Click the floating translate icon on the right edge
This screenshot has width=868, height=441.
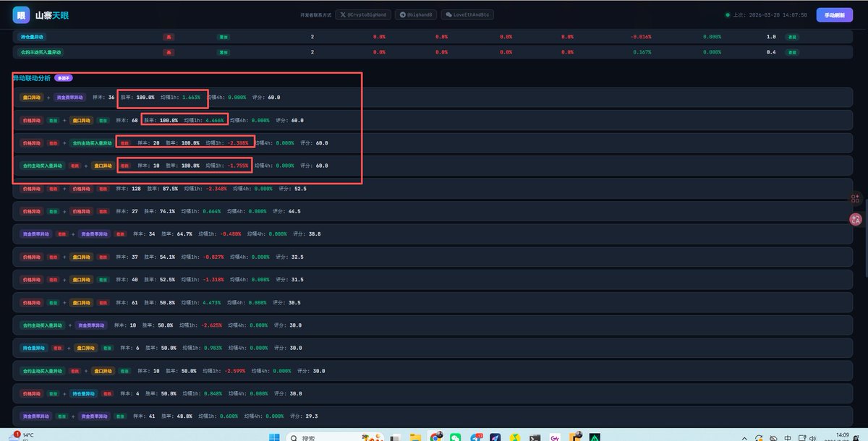pos(856,219)
